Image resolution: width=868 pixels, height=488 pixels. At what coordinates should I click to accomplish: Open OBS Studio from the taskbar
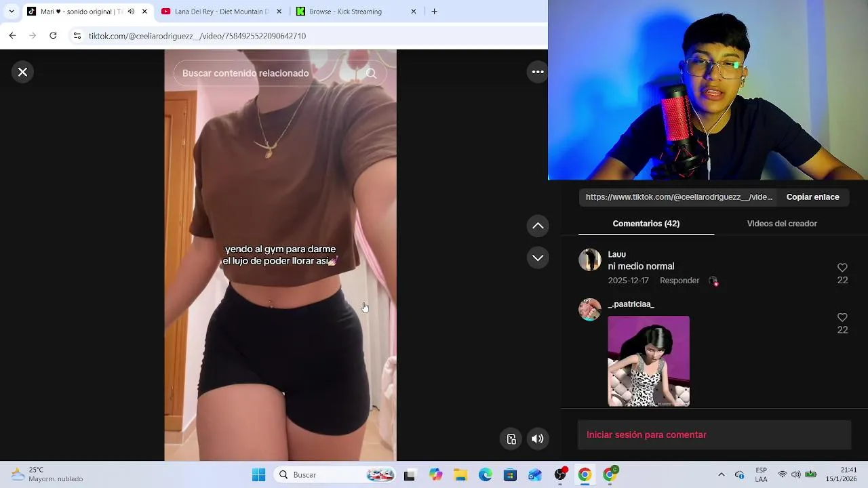tap(560, 474)
